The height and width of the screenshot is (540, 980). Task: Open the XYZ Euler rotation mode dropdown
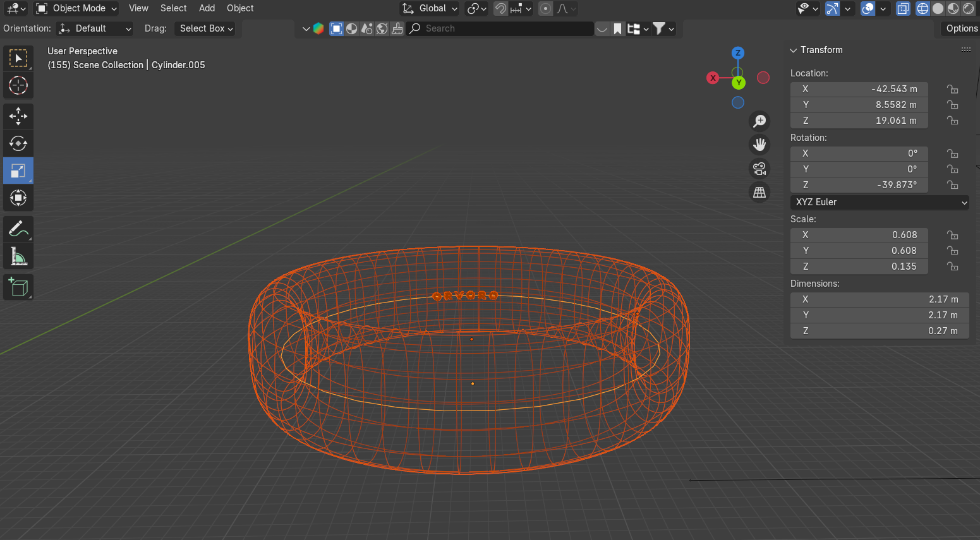tap(880, 202)
